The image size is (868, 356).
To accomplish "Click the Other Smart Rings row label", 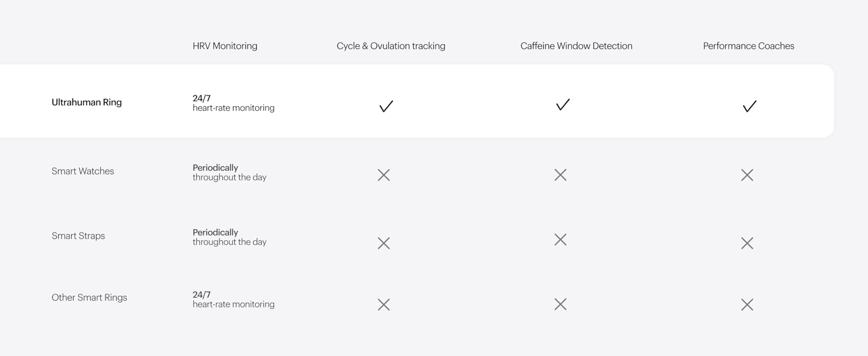I will point(89,298).
